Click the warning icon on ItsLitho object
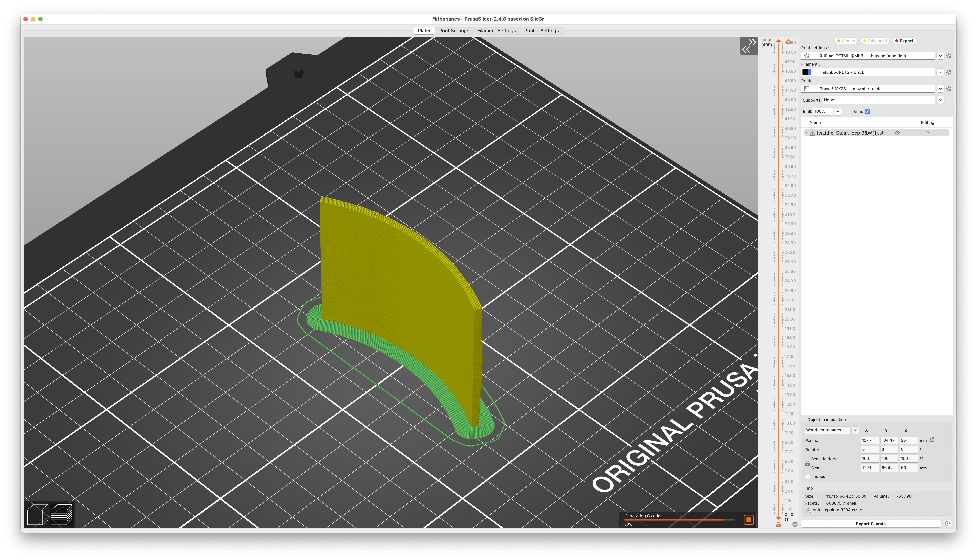Image resolution: width=977 pixels, height=560 pixels. coord(812,133)
